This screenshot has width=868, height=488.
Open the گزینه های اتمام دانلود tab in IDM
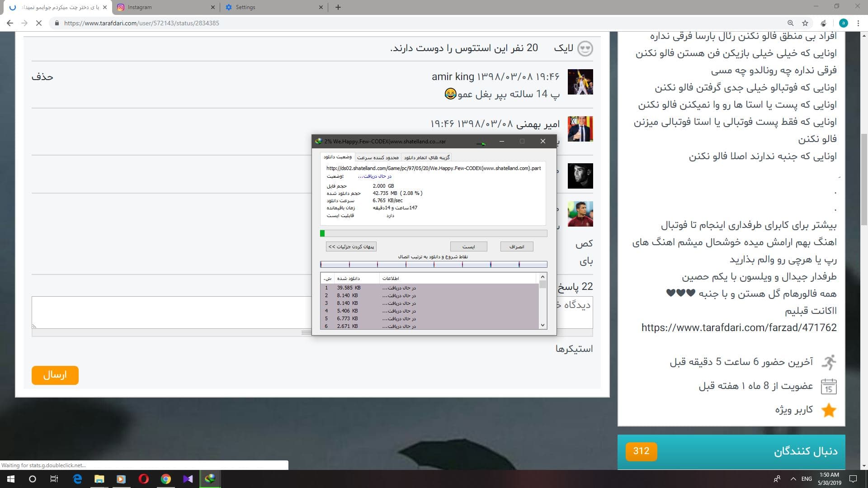pos(427,157)
